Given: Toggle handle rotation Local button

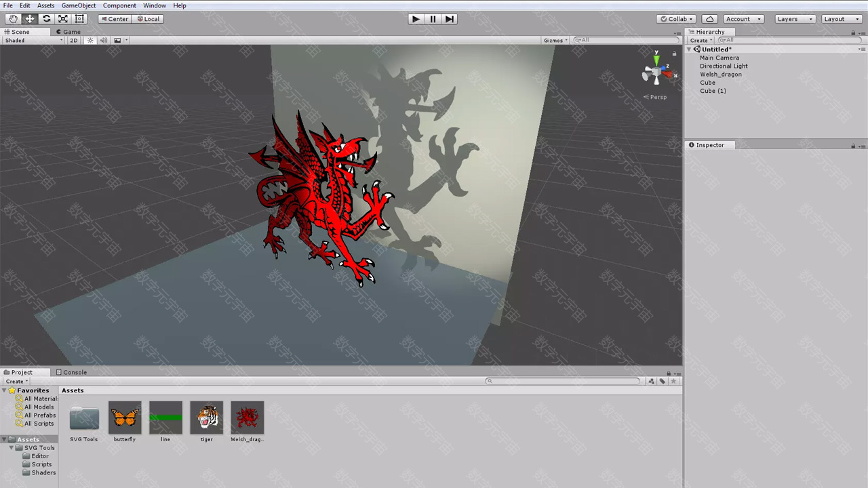Looking at the screenshot, I should 148,19.
